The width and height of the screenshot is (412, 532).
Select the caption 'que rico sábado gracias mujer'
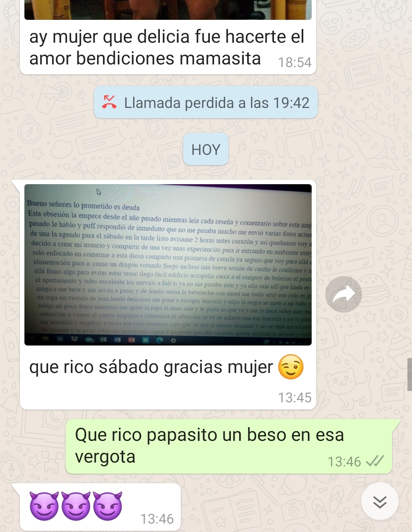pyautogui.click(x=151, y=367)
